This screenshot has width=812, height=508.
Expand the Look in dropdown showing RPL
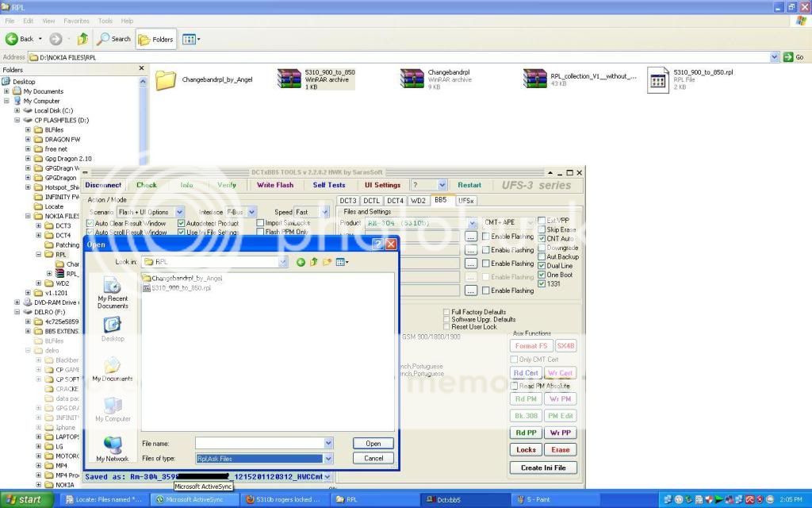[283, 262]
